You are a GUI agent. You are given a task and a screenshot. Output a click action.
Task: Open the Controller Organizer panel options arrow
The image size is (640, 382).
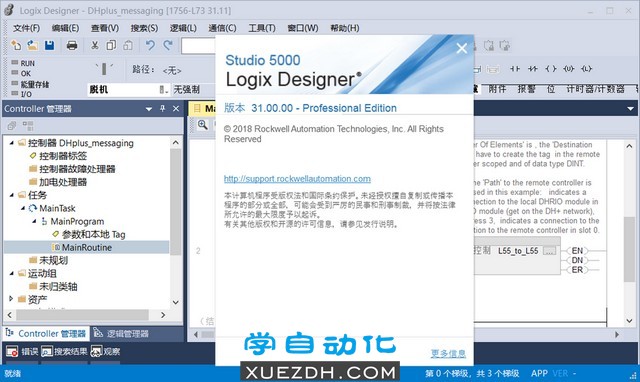click(x=149, y=109)
